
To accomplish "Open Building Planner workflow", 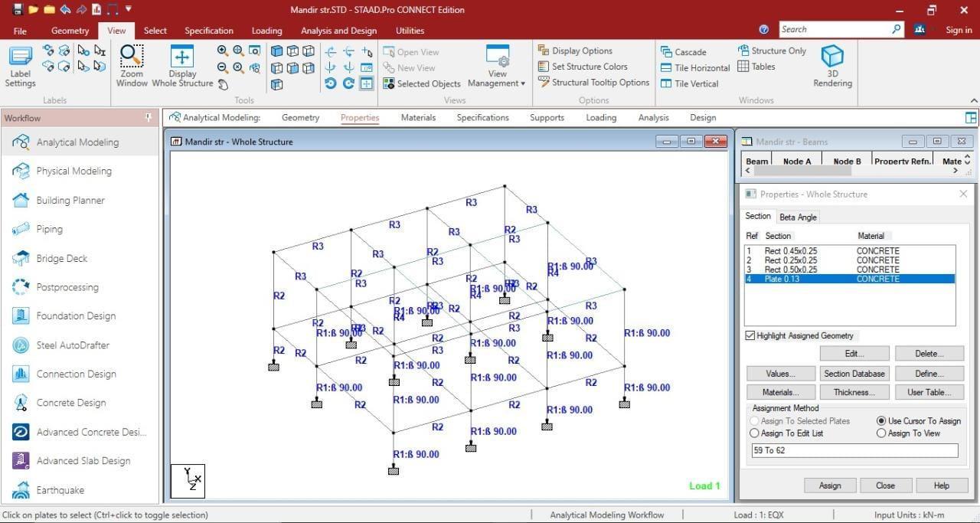I will pos(70,200).
